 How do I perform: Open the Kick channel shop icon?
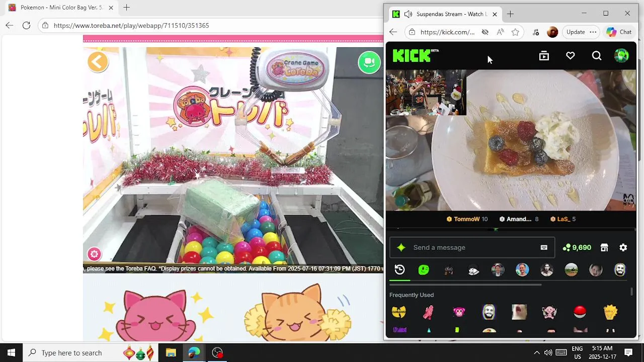[x=604, y=247]
